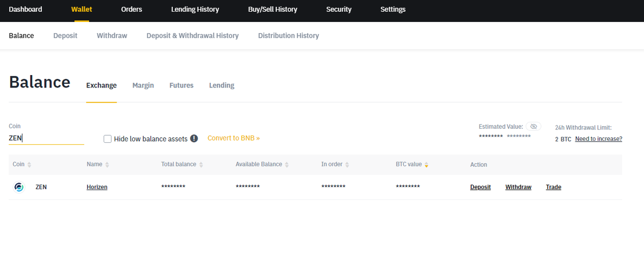Viewport: 644px width, 271px height.
Task: Open the Horizen coin name link
Action: 97,187
